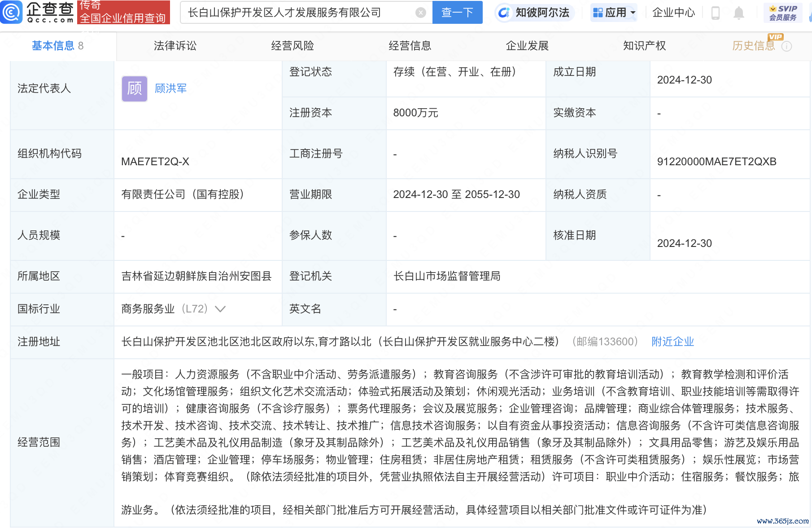Click the 查一下 search button
This screenshot has height=528, width=812.
[x=457, y=12]
